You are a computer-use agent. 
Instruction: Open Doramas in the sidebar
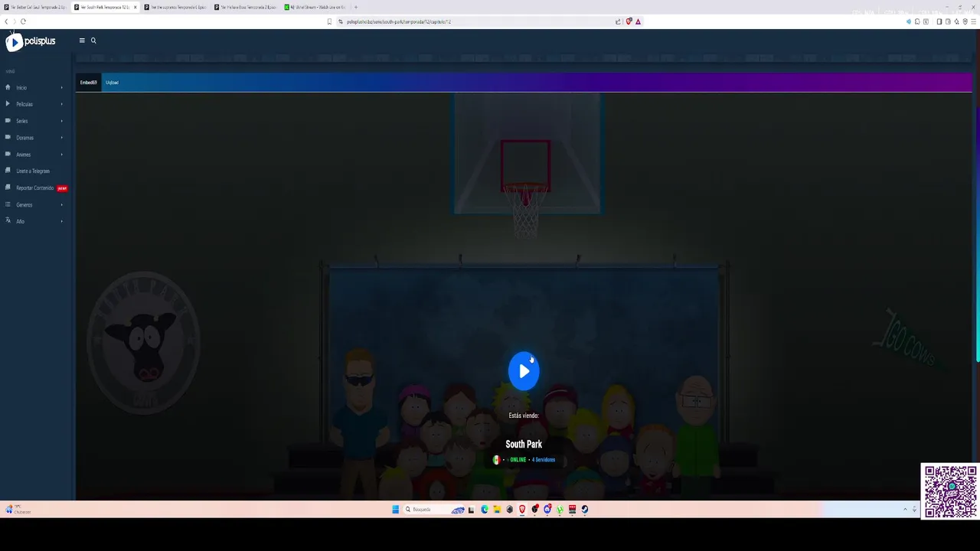point(25,138)
